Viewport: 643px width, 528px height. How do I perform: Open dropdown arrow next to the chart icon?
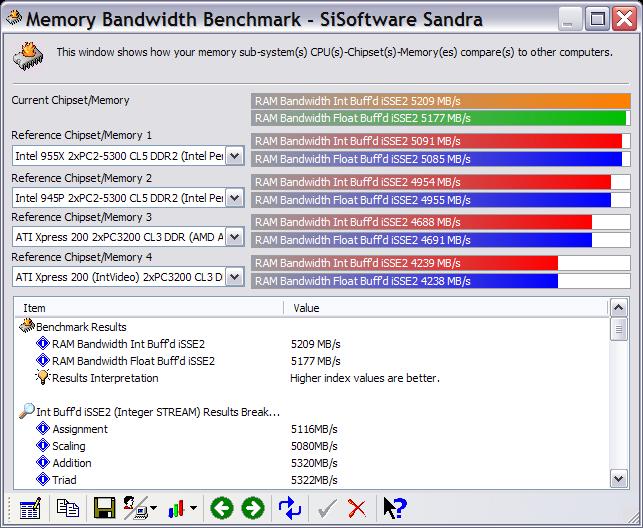point(193,508)
